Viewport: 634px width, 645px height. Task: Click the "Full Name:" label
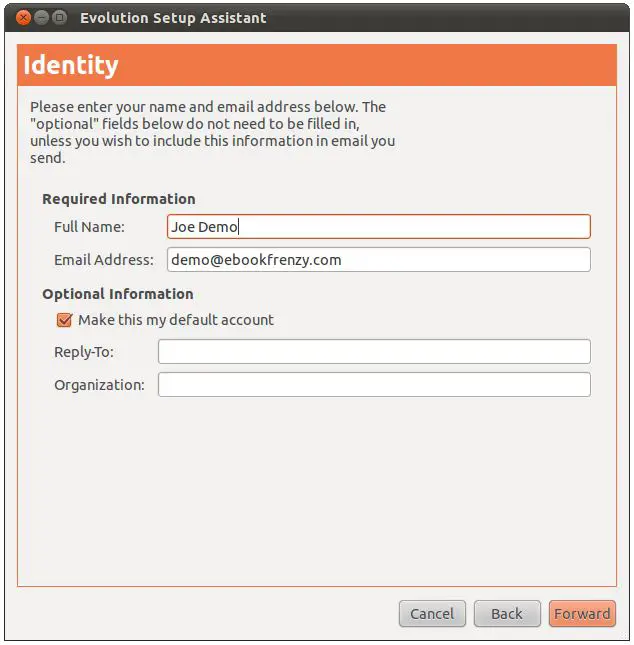click(x=89, y=227)
